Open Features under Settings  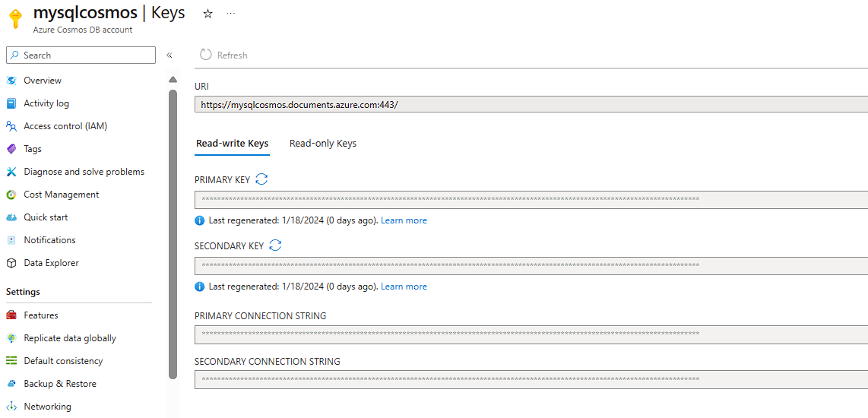point(41,315)
